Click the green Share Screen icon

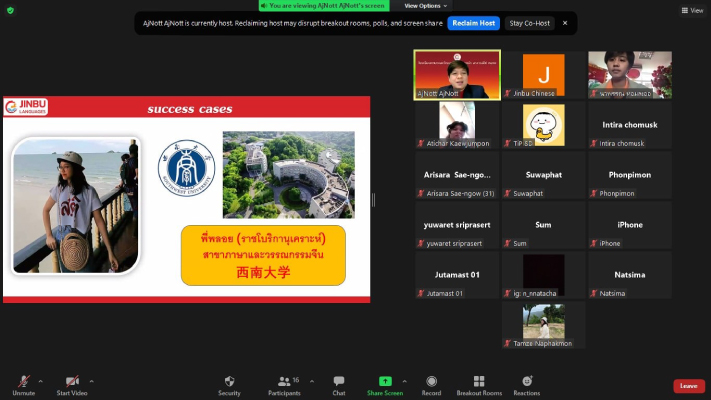coord(385,382)
